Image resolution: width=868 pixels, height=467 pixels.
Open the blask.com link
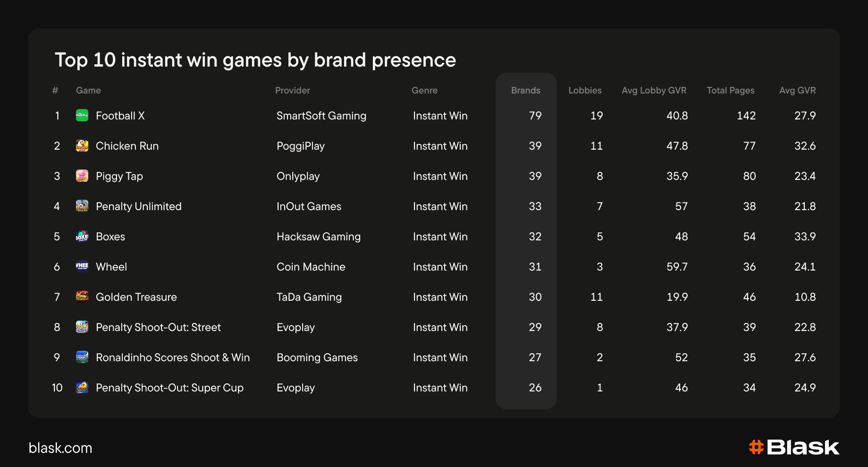60,448
